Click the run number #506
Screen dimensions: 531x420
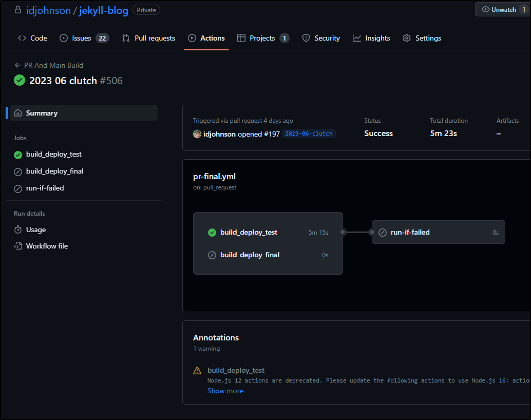point(111,81)
